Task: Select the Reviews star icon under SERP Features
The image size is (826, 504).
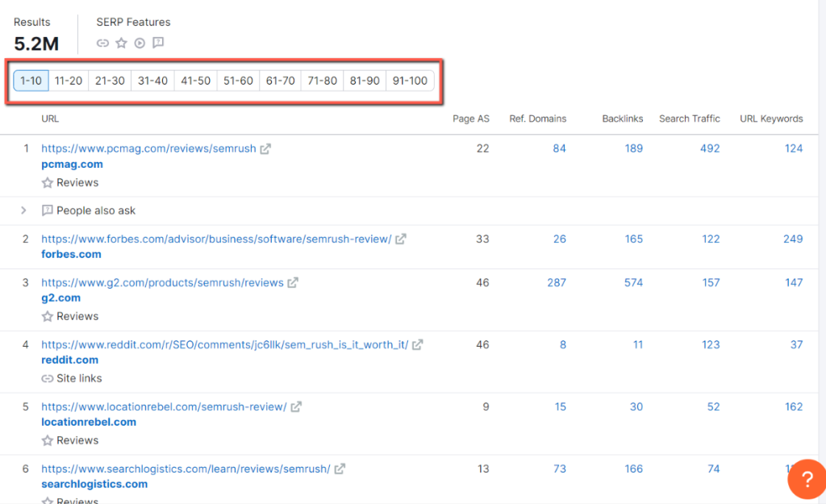Action: pos(121,43)
